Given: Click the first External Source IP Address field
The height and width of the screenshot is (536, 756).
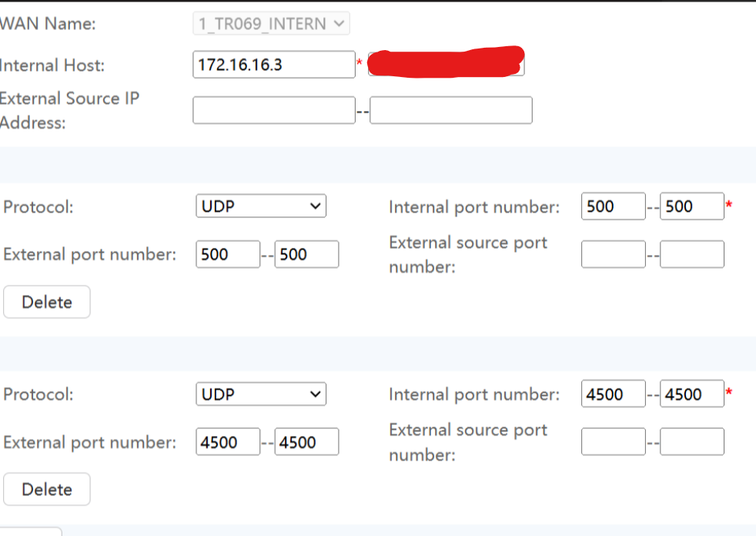Looking at the screenshot, I should point(273,109).
